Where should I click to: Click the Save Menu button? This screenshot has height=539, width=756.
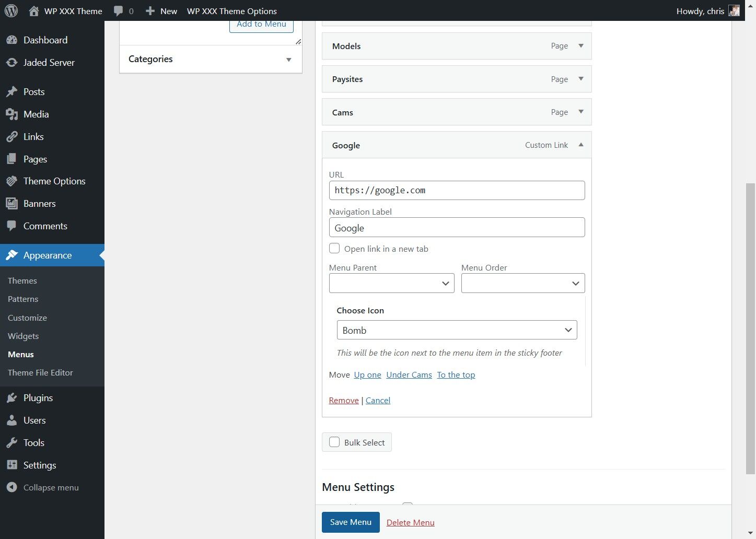click(x=350, y=522)
